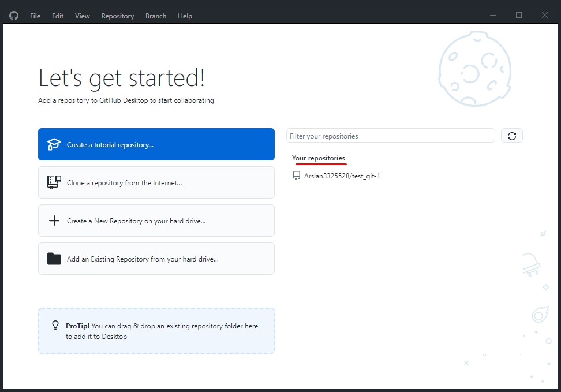Clone a repository from the Internet
Image resolution: width=561 pixels, height=392 pixels.
click(x=156, y=182)
